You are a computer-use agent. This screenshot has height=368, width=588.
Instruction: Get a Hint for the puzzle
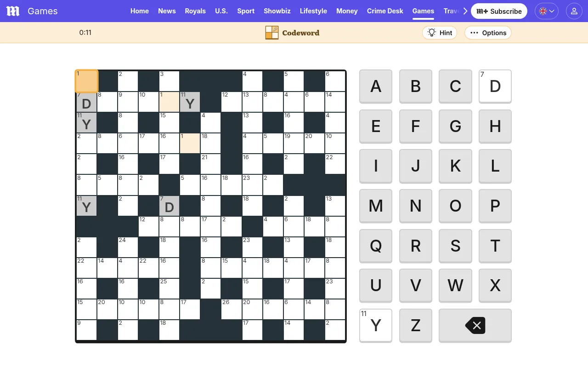click(x=440, y=33)
